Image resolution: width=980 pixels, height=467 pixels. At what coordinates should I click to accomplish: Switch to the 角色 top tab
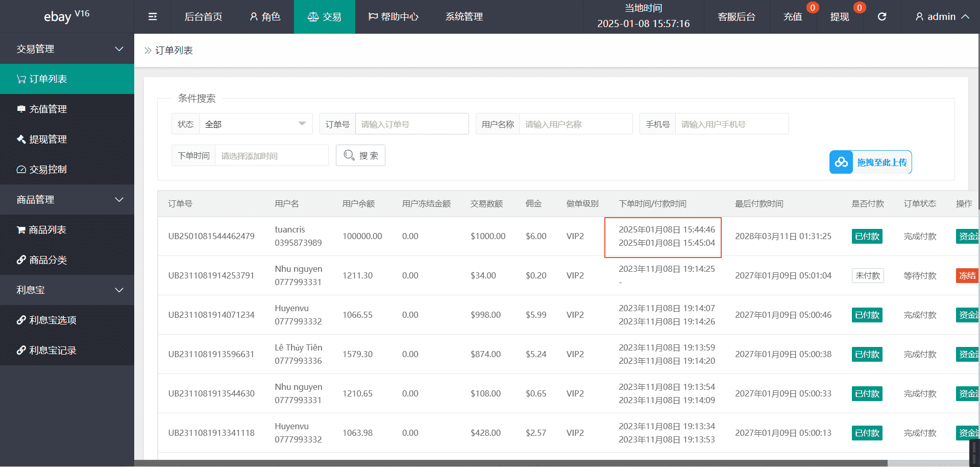[x=265, y=17]
